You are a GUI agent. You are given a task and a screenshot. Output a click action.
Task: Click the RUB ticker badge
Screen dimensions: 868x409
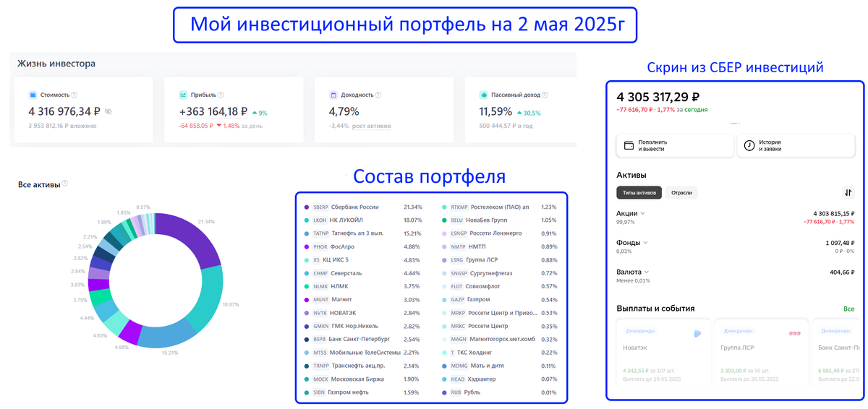(456, 392)
